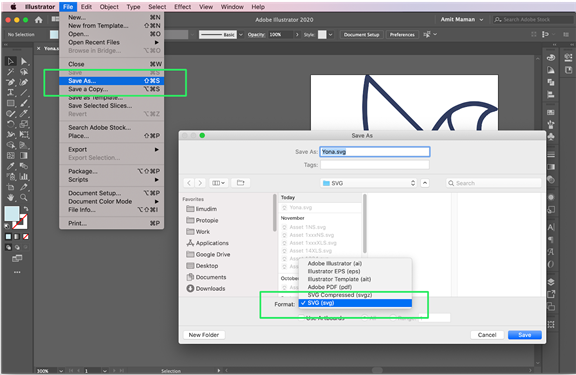Open the Applications favorite
The width and height of the screenshot is (576, 375).
pos(208,243)
